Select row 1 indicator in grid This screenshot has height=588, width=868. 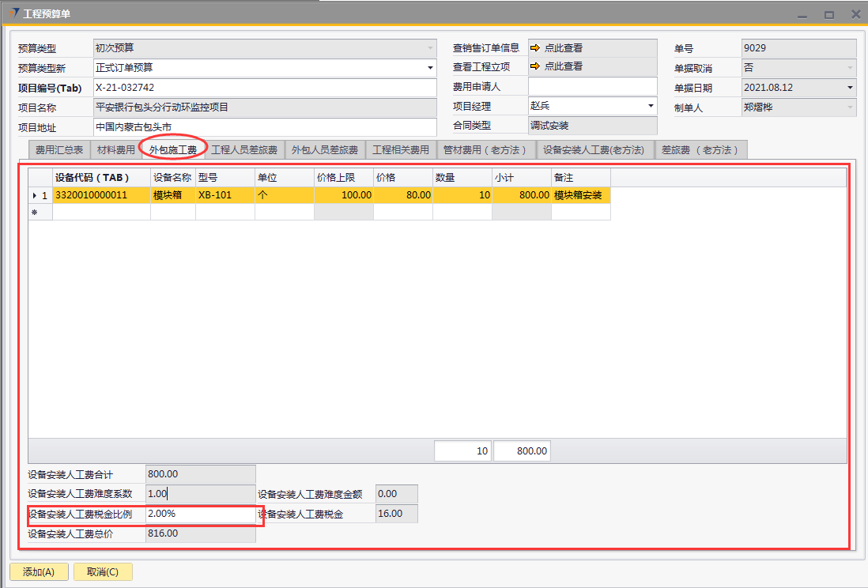coord(40,194)
